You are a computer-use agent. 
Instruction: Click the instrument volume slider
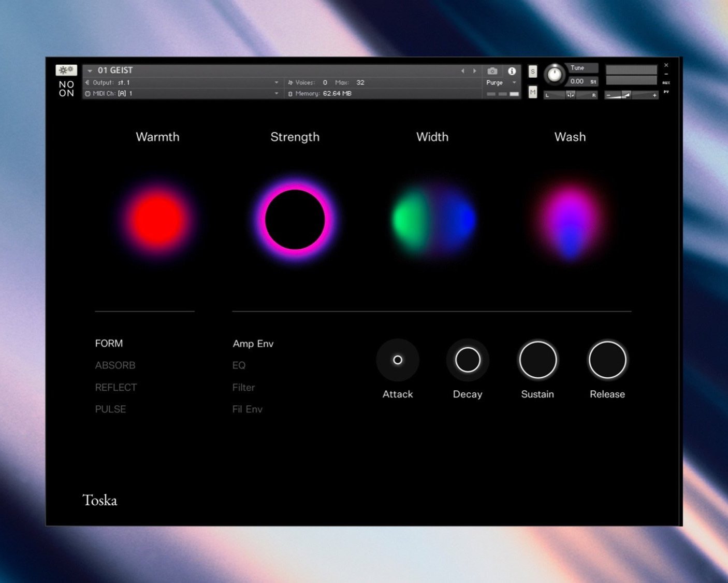[631, 95]
